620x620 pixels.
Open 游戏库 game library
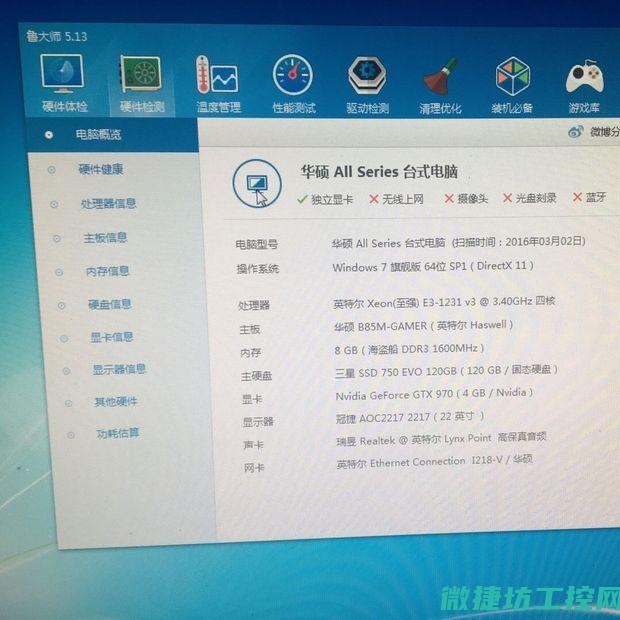[x=584, y=87]
